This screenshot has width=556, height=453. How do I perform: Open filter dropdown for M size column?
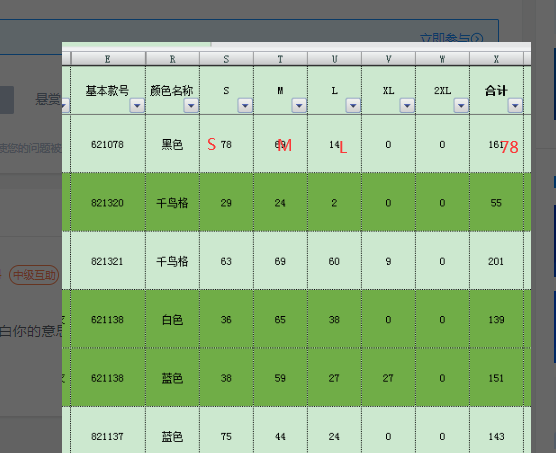(299, 105)
